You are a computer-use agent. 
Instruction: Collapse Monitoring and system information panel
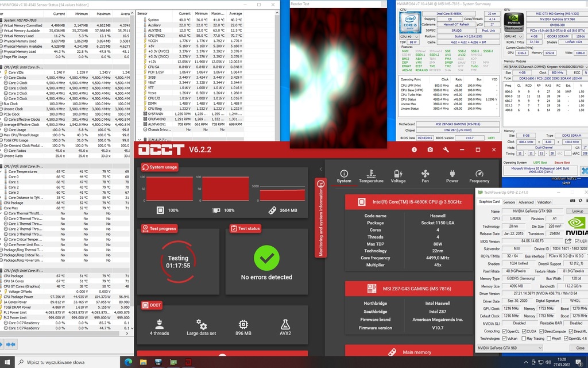(x=320, y=218)
